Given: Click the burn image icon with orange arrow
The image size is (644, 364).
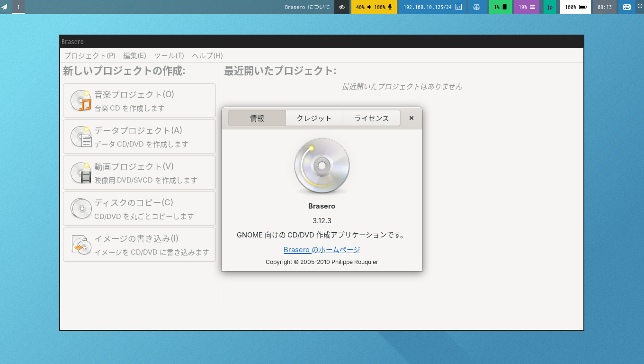Looking at the screenshot, I should tap(80, 245).
